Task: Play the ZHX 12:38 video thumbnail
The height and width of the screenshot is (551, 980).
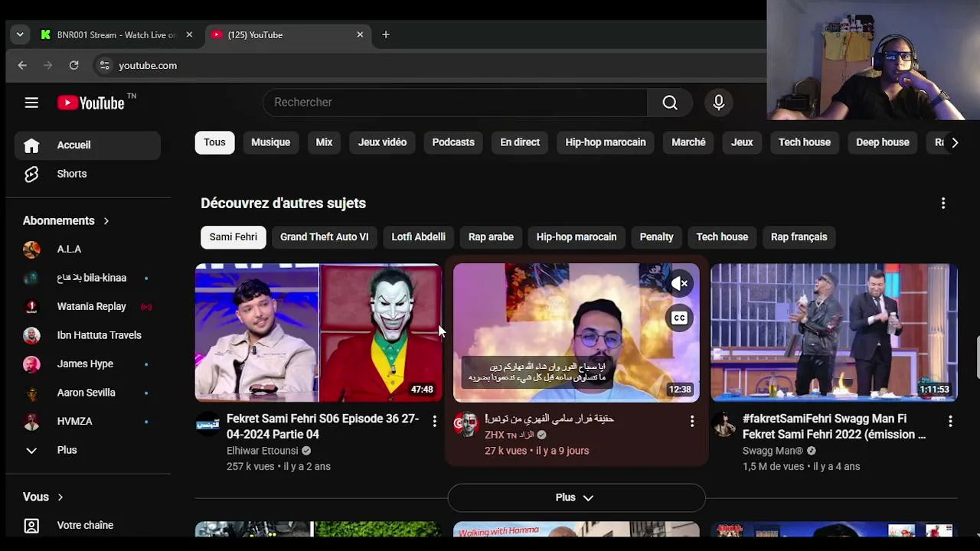Action: pyautogui.click(x=576, y=333)
